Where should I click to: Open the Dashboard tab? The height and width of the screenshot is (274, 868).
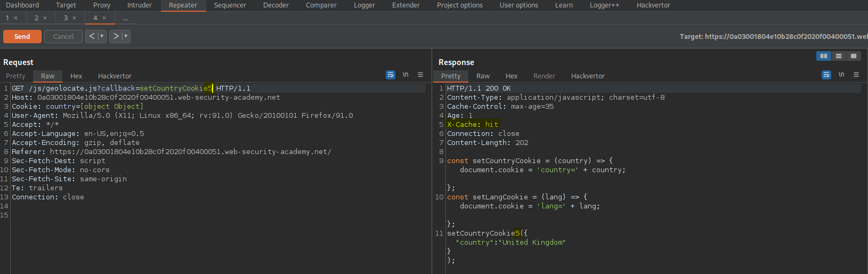(22, 5)
